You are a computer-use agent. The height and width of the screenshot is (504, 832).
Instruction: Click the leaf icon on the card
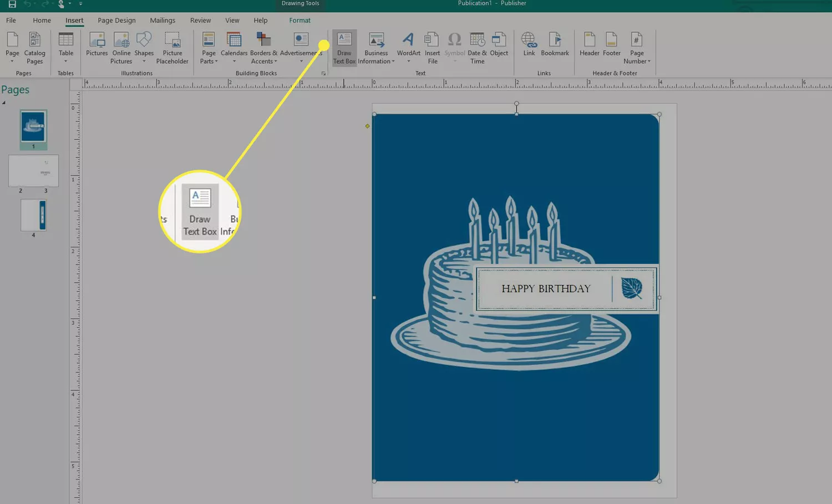(x=632, y=288)
